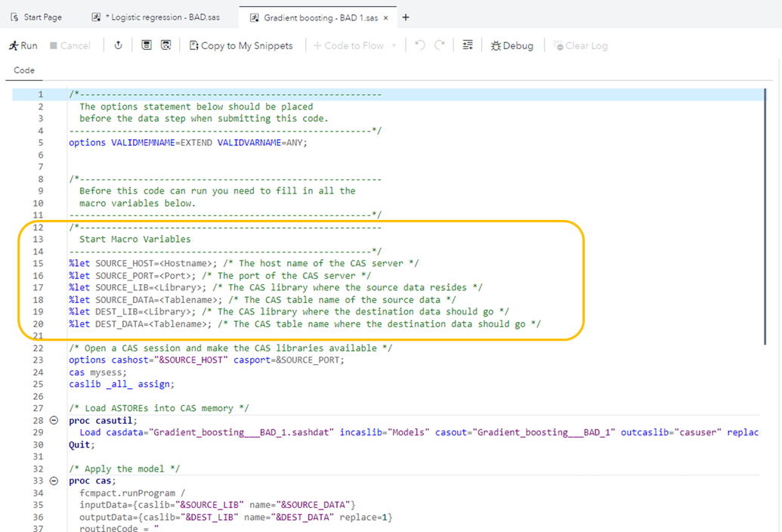
Task: Collapse the proc cas block at line 33
Action: [x=54, y=481]
